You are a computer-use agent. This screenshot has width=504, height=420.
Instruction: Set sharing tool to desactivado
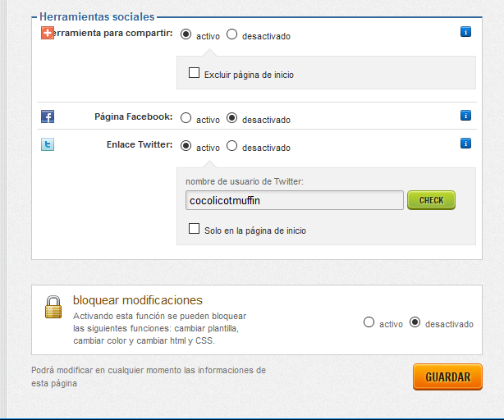click(x=231, y=34)
